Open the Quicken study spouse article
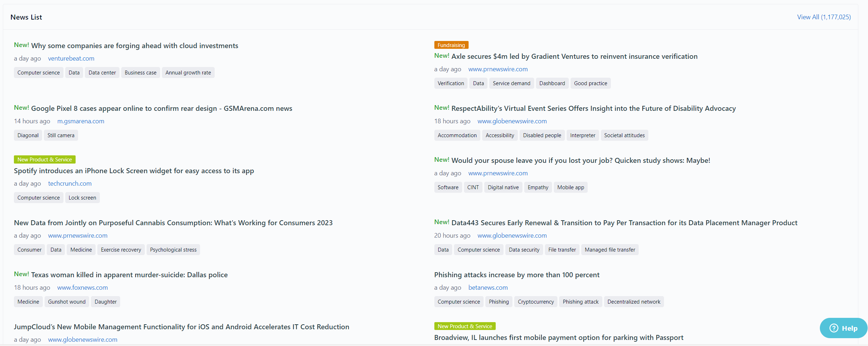 (x=581, y=160)
